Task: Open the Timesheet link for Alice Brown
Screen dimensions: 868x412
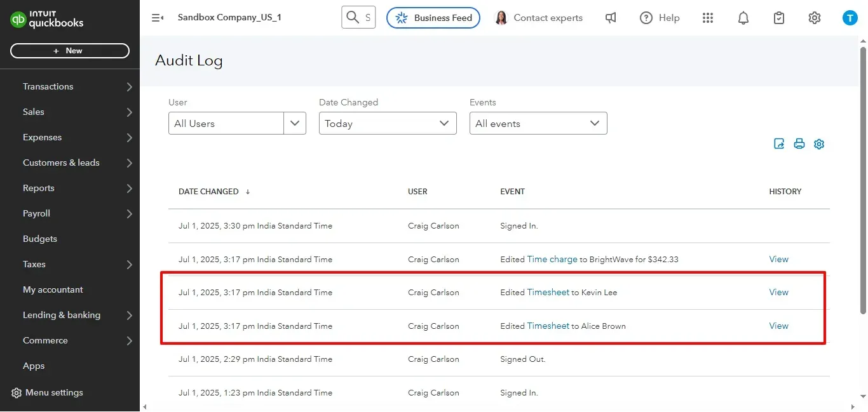Action: [x=548, y=326]
